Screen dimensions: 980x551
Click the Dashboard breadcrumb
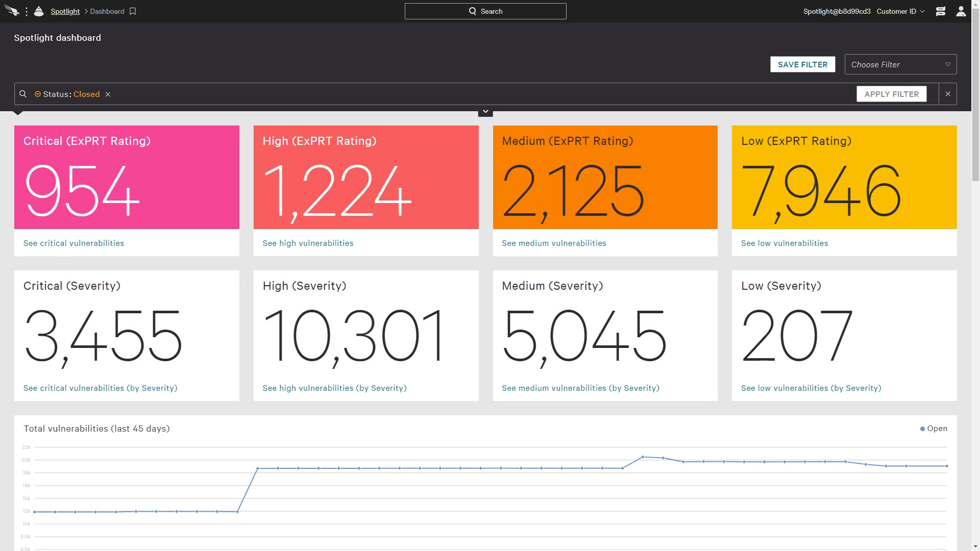(x=107, y=11)
